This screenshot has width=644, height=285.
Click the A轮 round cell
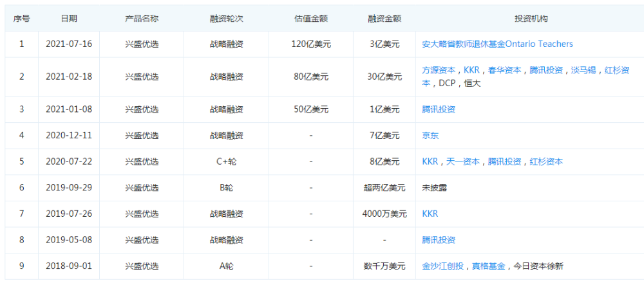(x=226, y=266)
